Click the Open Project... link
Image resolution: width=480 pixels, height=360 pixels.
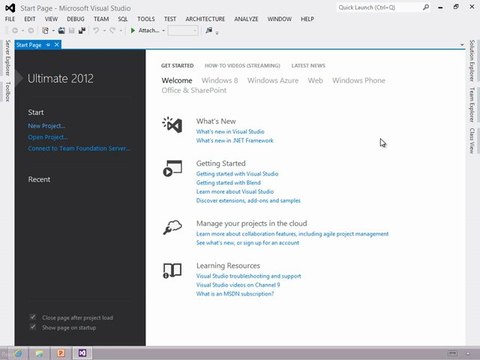pos(48,137)
